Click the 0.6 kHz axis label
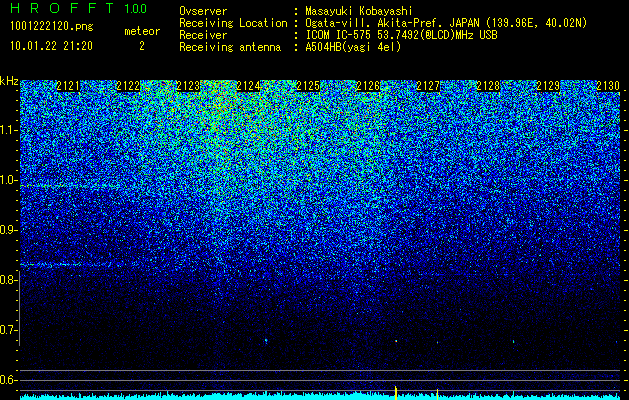The width and height of the screenshot is (629, 400). tap(9, 380)
